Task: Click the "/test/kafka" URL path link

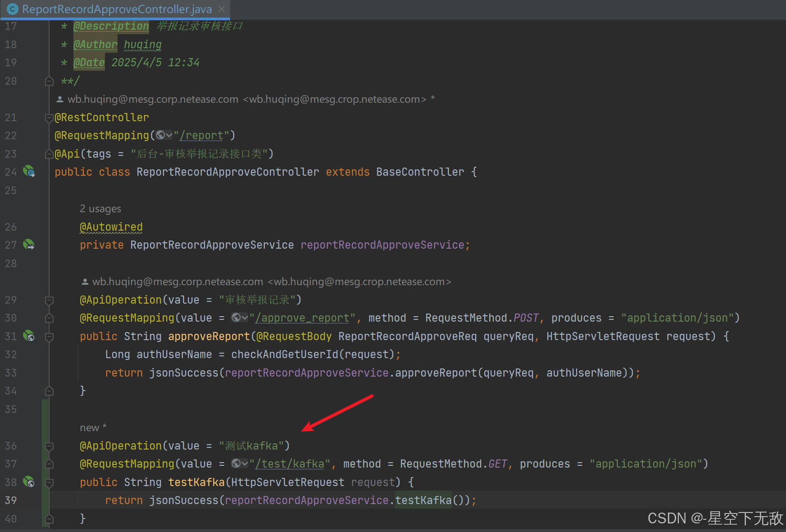Action: click(290, 464)
